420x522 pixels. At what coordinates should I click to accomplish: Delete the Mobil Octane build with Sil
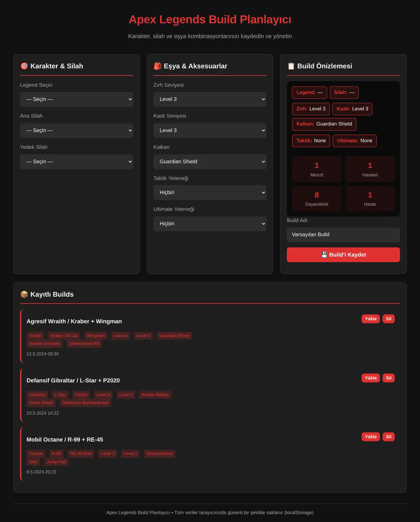(388, 437)
